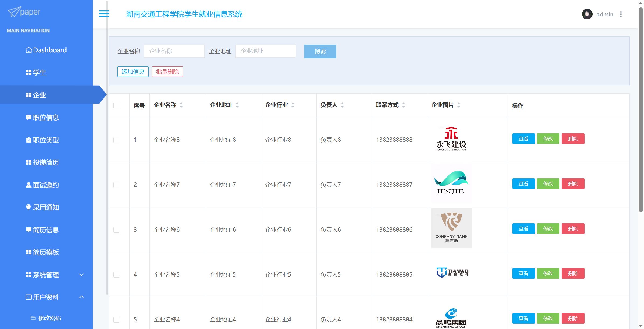The width and height of the screenshot is (644, 329).
Task: Focus the 企业名称 search field
Action: (x=174, y=51)
